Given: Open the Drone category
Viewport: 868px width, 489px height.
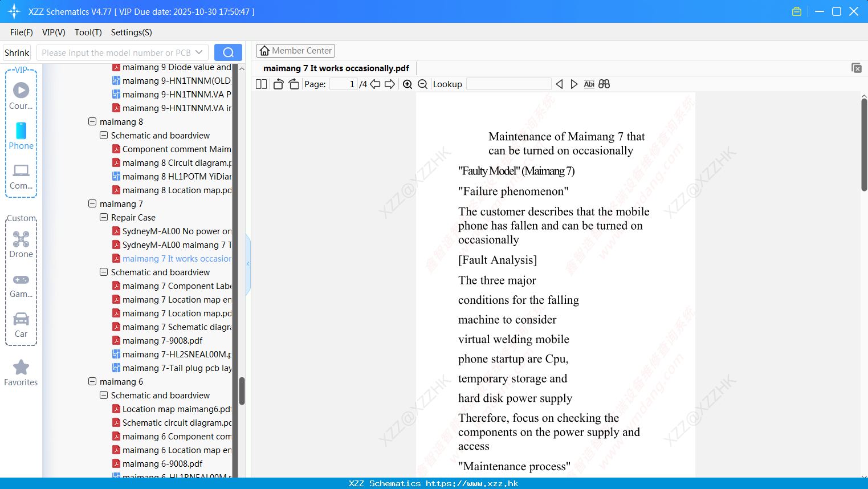Looking at the screenshot, I should [x=21, y=244].
